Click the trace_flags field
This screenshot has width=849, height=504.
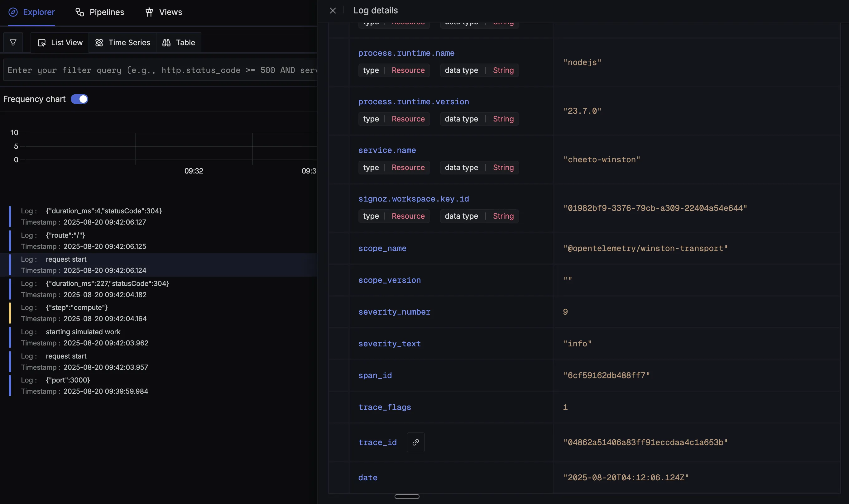pos(385,407)
